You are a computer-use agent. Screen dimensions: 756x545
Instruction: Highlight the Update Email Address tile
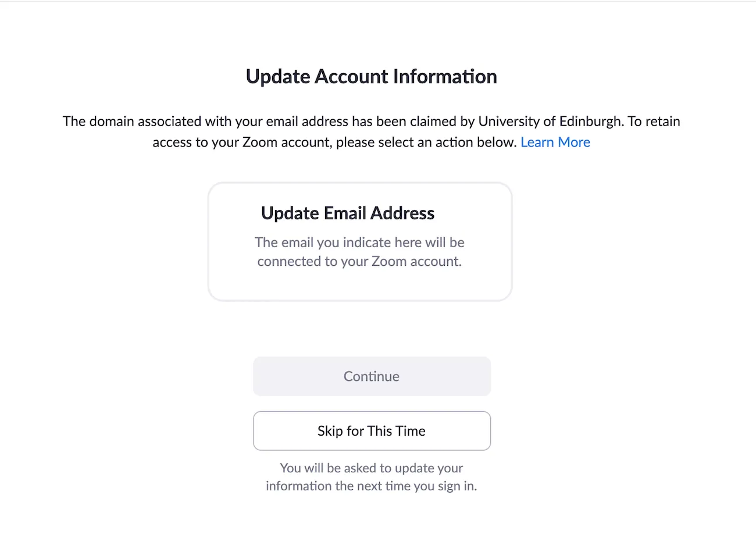click(x=360, y=241)
